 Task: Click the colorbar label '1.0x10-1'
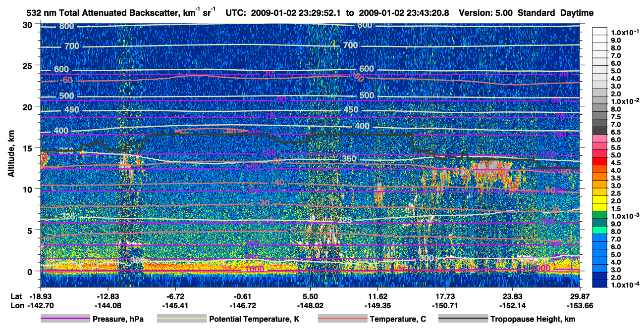(626, 32)
